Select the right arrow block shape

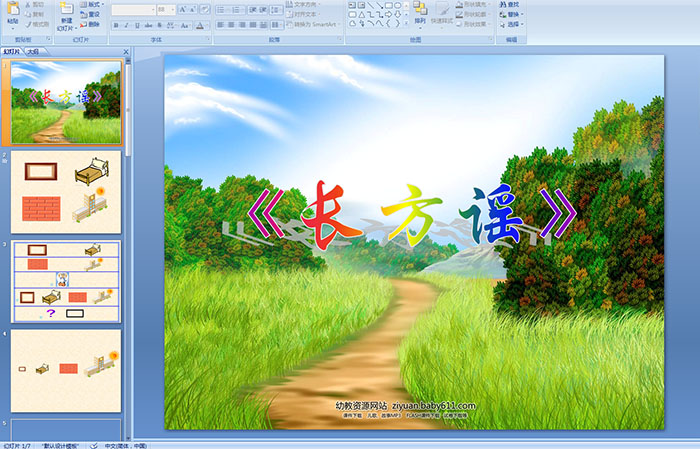click(x=388, y=15)
